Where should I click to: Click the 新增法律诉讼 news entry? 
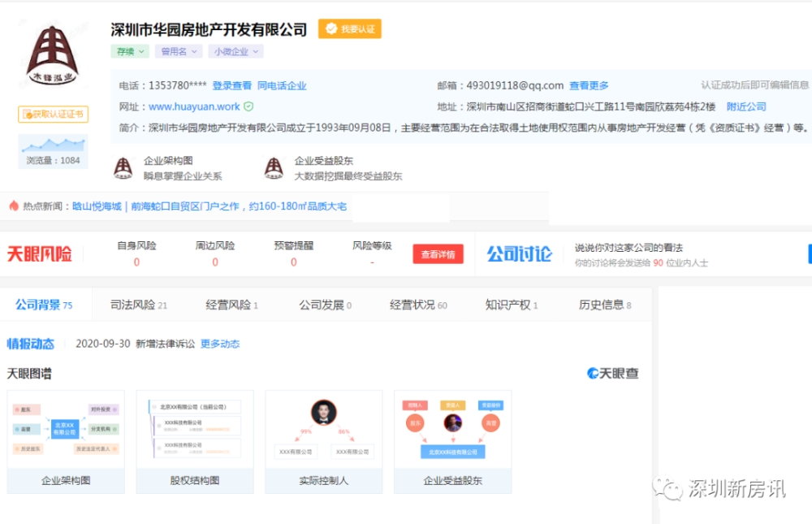(x=165, y=344)
